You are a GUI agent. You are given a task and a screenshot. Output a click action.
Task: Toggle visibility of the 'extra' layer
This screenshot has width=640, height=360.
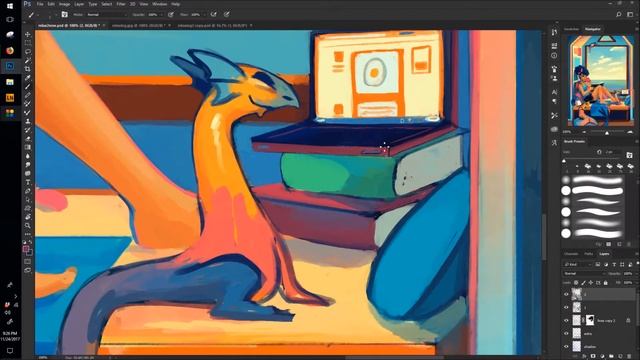pyautogui.click(x=566, y=333)
